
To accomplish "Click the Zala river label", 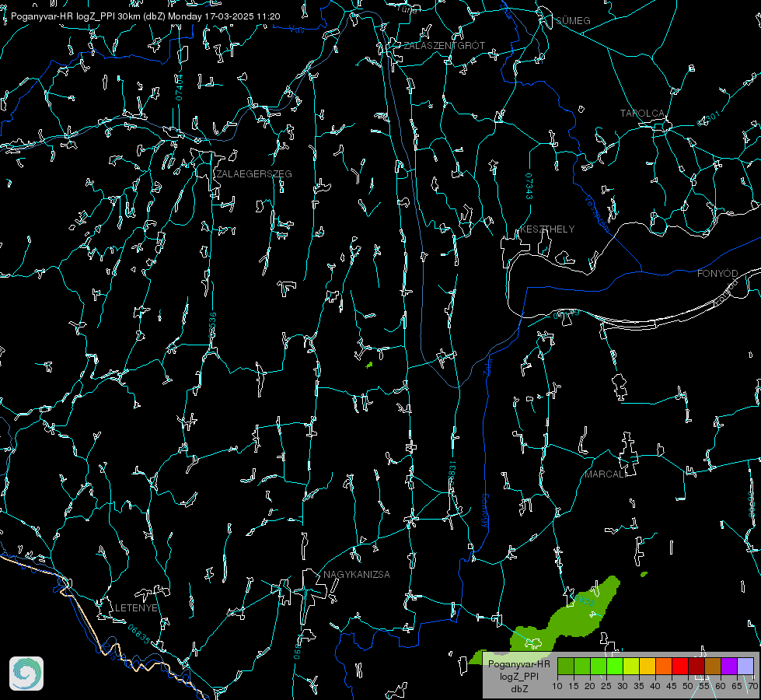I will coord(488,367).
